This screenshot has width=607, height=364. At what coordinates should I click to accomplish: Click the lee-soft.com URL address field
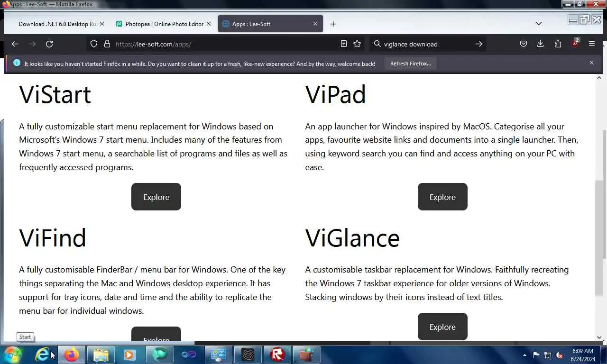(x=225, y=44)
